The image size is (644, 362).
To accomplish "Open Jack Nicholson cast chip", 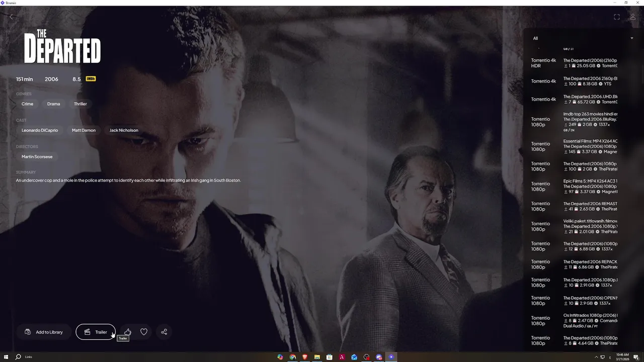I will [124, 130].
